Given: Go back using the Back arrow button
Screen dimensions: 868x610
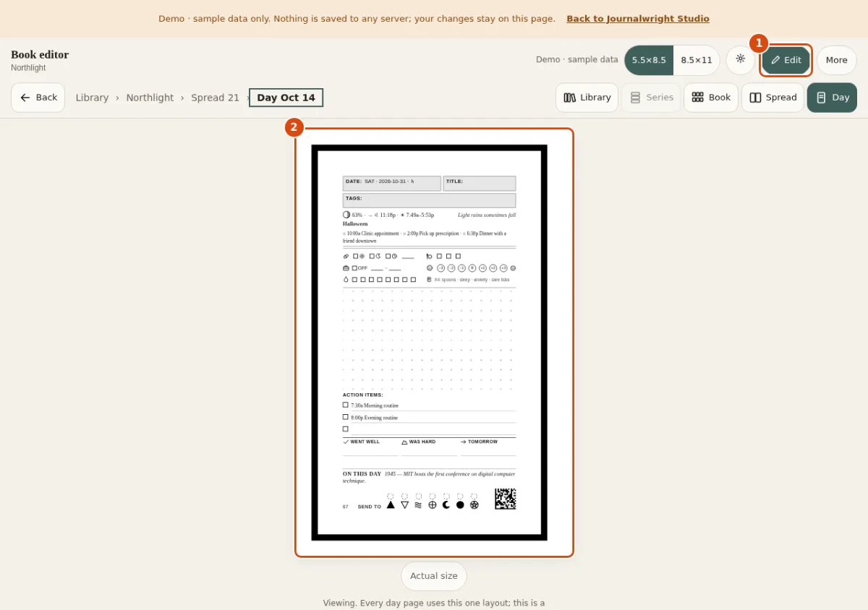Looking at the screenshot, I should (x=38, y=98).
